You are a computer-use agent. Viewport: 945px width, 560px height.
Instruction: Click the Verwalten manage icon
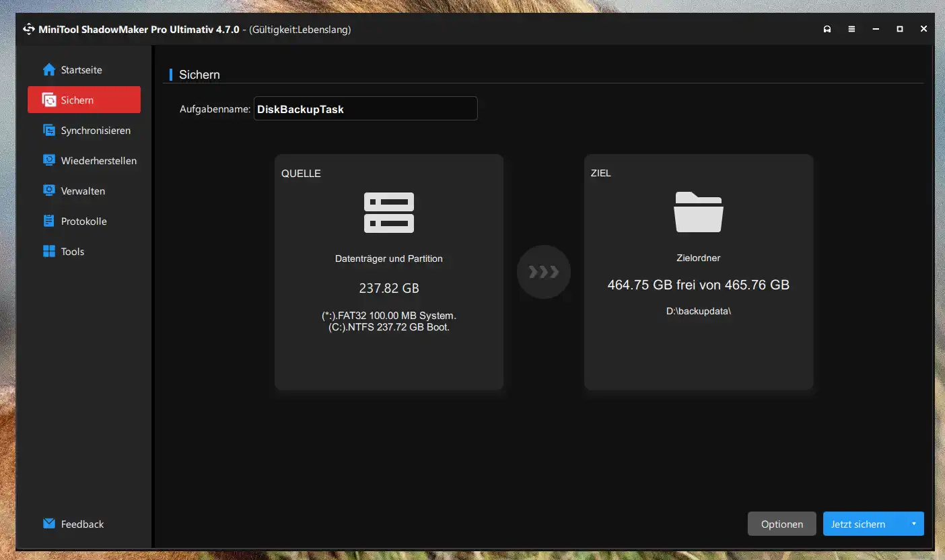coord(48,191)
